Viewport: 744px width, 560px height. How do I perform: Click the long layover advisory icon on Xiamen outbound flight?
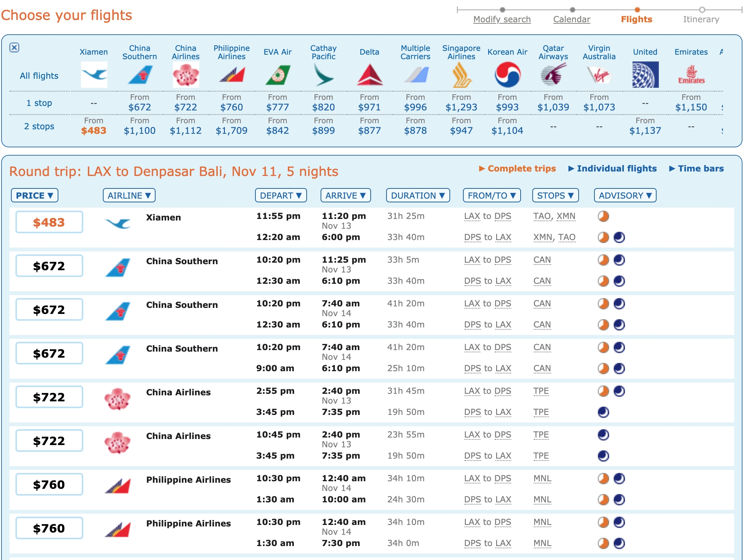click(603, 216)
